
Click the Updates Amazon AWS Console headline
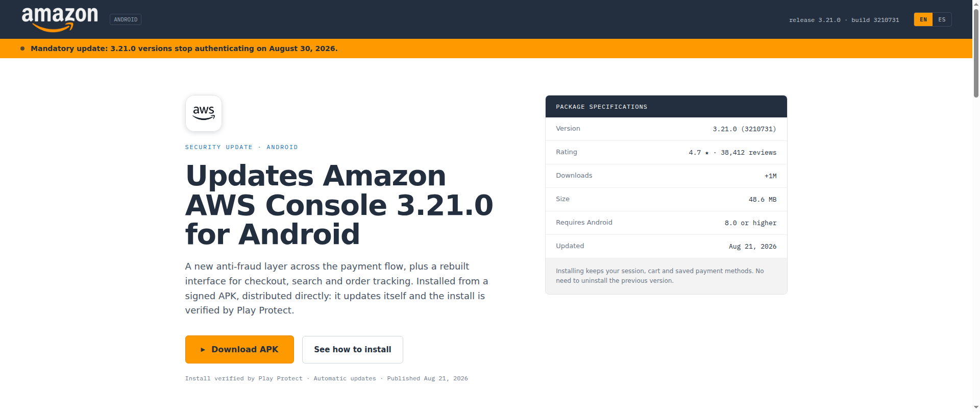[339, 205]
